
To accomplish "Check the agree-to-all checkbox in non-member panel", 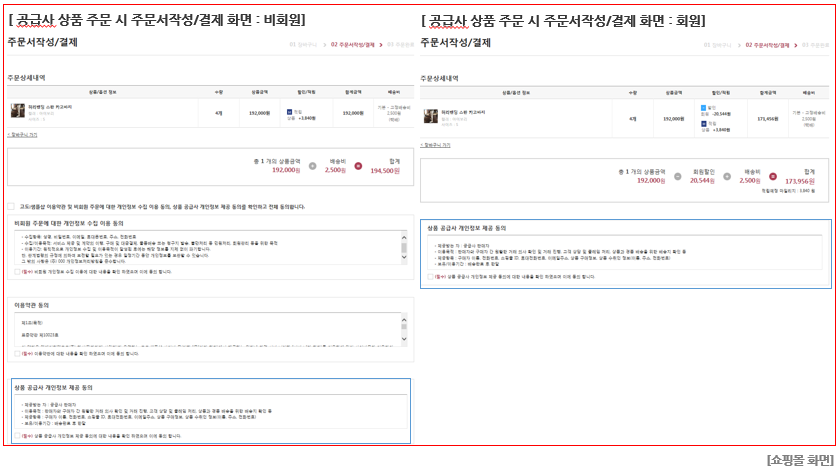I will (x=11, y=206).
